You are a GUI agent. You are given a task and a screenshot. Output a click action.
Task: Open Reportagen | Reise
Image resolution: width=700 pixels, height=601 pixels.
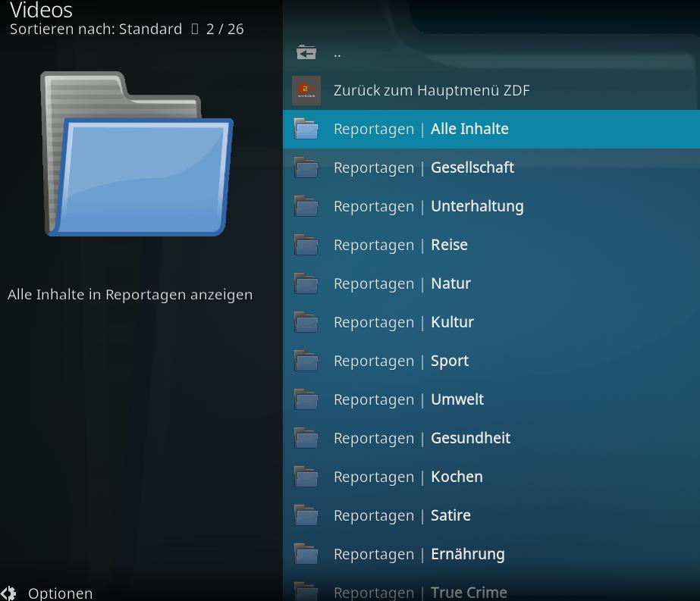pos(491,245)
